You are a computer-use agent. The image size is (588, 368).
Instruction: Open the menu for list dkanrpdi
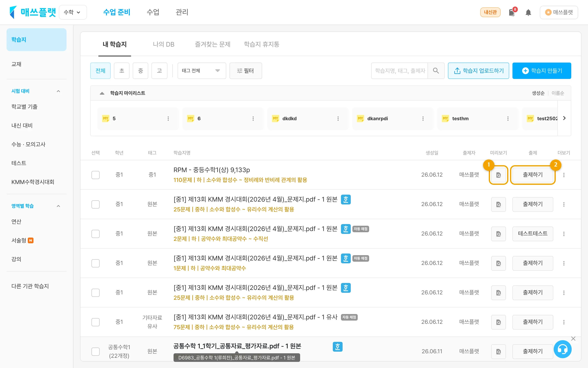[423, 119]
